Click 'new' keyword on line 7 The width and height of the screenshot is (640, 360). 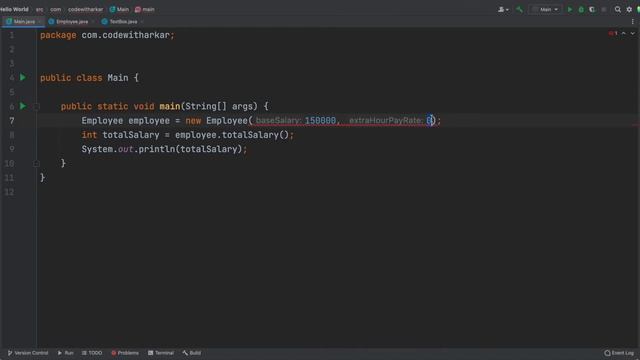coord(193,121)
